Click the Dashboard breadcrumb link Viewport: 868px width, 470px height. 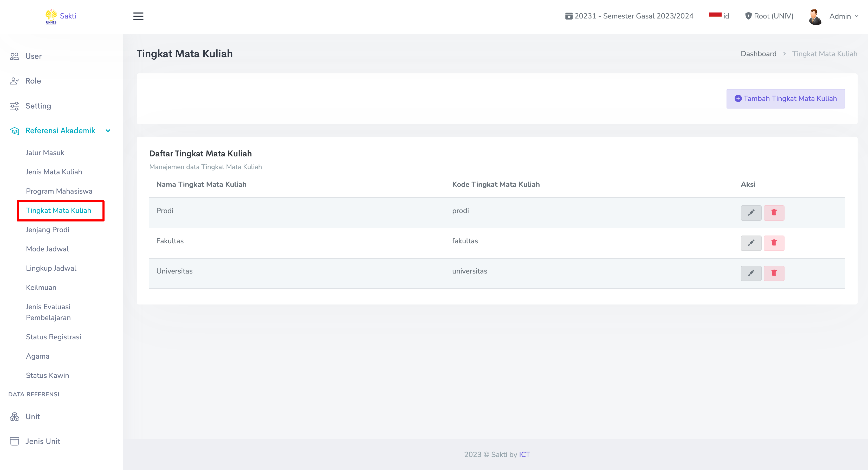pos(758,54)
